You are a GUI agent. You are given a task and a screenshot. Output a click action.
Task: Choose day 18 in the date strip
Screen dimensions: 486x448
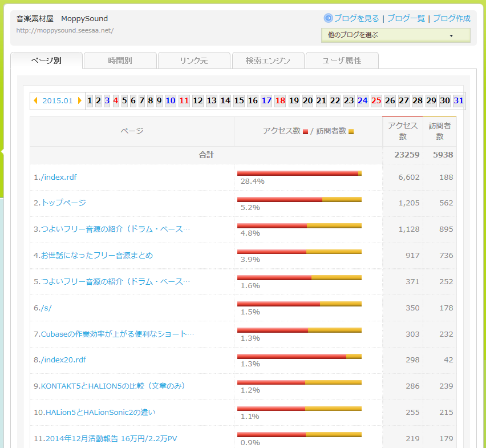tap(280, 100)
